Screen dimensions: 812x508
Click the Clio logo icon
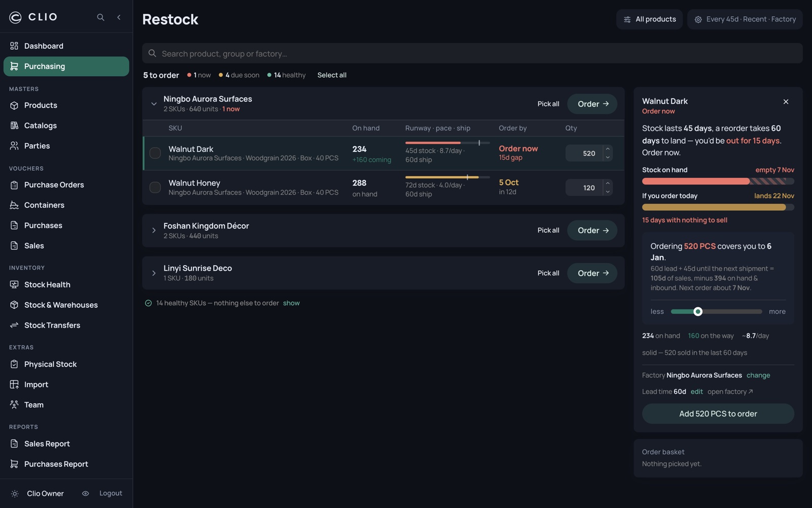coord(15,17)
